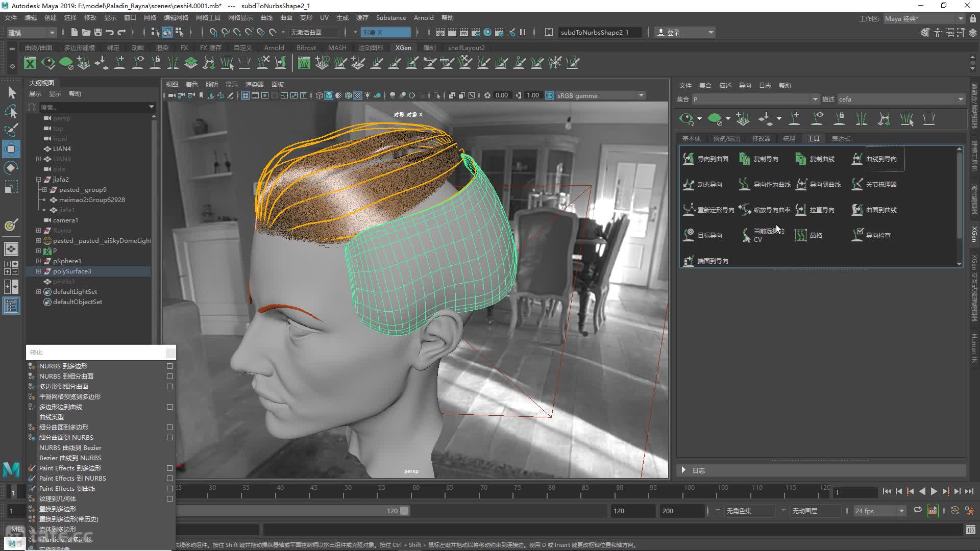980x551 pixels.
Task: Open option box for 多边形到细分曲面
Action: tap(170, 386)
